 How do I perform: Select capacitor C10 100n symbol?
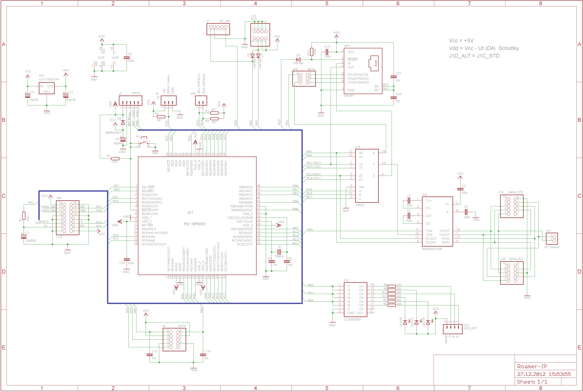(127, 260)
